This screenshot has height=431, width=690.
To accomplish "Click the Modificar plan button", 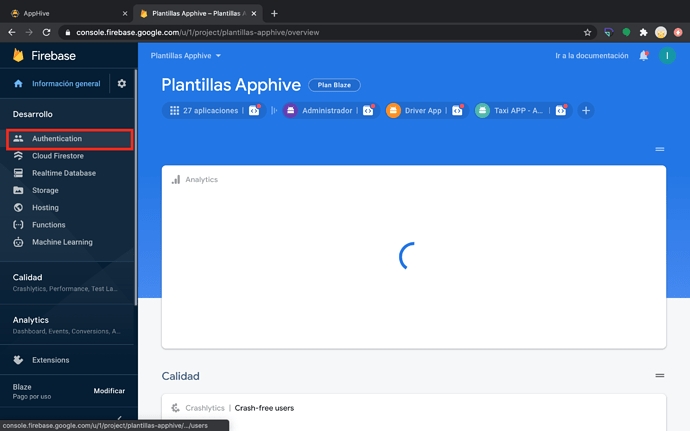I will tap(109, 391).
